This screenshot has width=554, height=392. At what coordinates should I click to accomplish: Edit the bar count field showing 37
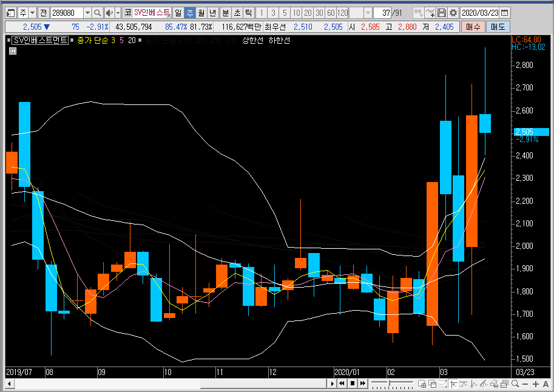pos(382,13)
